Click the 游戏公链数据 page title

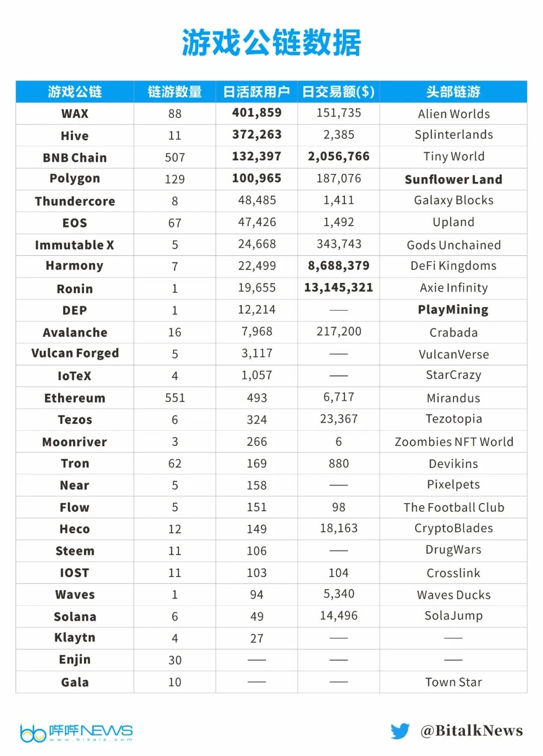pyautogui.click(x=271, y=42)
